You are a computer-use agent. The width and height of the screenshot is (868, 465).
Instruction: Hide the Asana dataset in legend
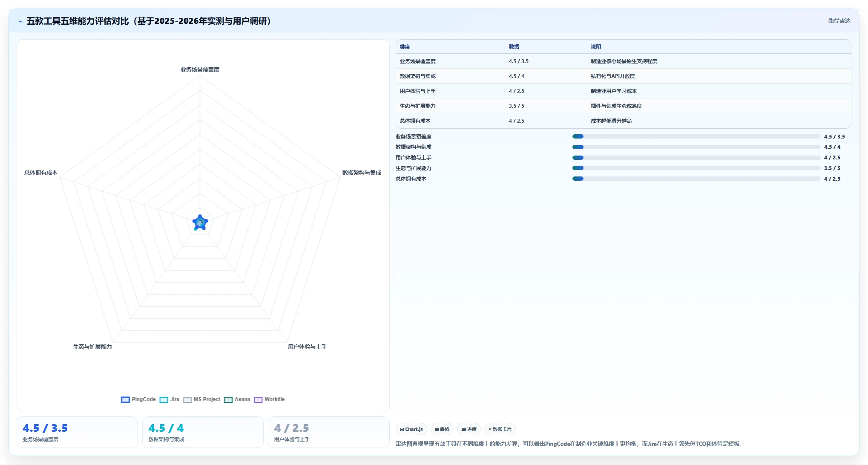228,400
